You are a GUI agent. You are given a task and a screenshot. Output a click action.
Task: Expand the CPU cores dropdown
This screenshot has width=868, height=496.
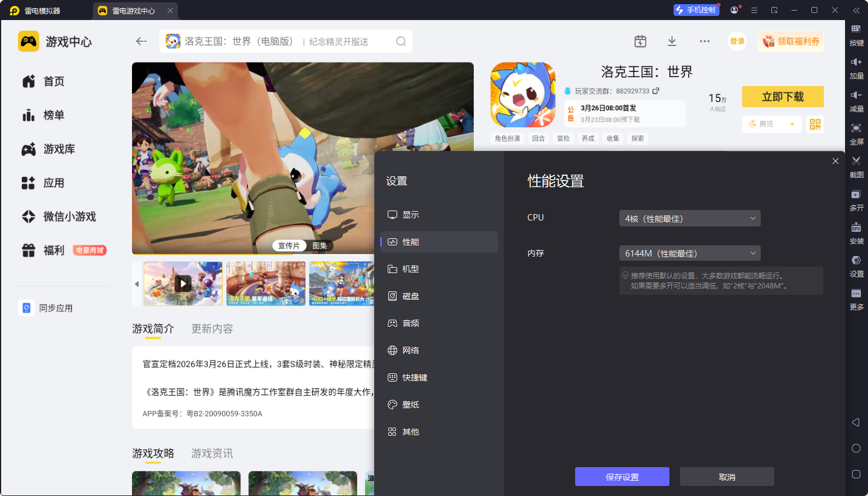click(689, 218)
